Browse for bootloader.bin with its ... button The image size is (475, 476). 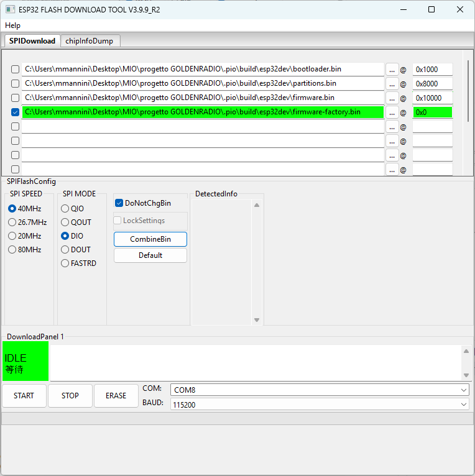click(x=392, y=70)
